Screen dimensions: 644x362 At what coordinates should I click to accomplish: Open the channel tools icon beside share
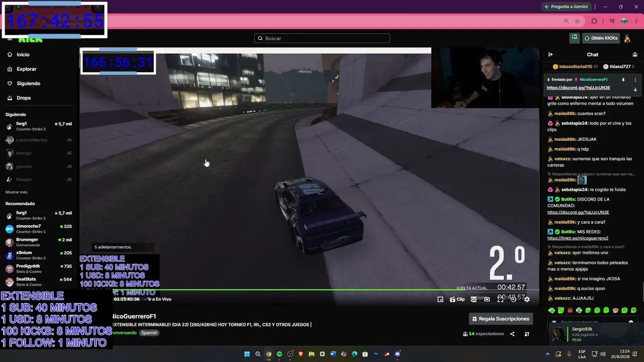coord(527,334)
